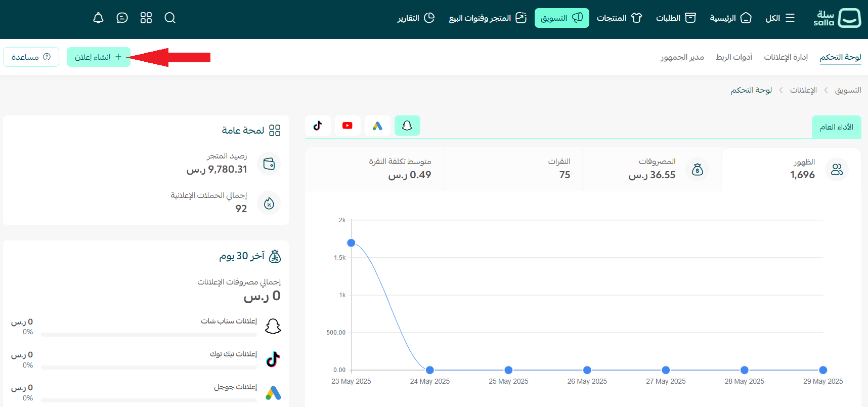This screenshot has width=868, height=407.
Task: Open the apps grid icon
Action: tap(146, 18)
